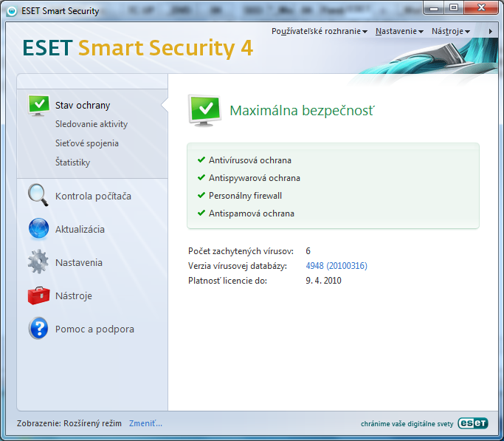This screenshot has height=441, width=504.
Task: Click the large Maximálna bezpečnosť status icon
Action: click(x=204, y=110)
